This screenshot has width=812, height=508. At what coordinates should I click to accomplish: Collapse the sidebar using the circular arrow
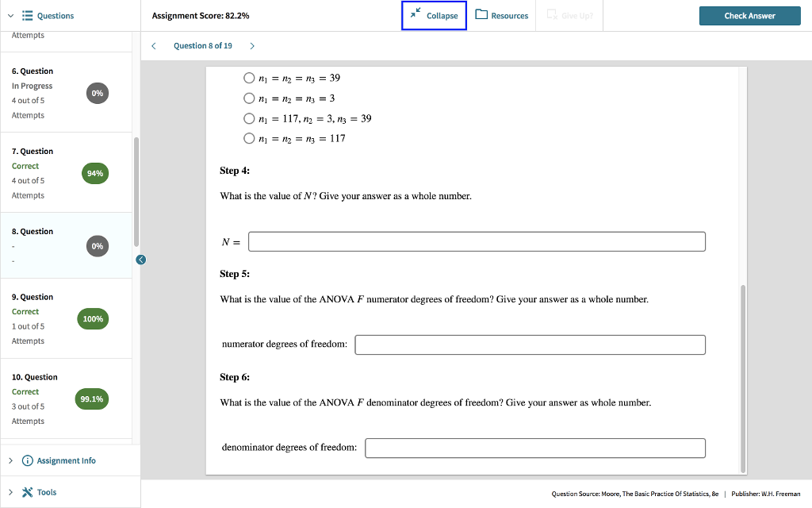[x=140, y=260]
